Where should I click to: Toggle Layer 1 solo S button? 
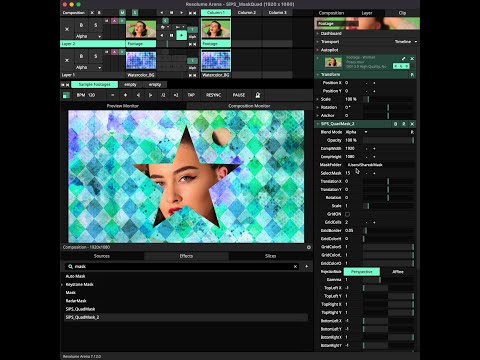(x=96, y=56)
